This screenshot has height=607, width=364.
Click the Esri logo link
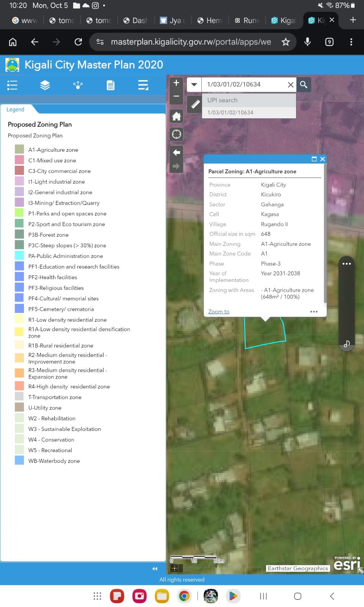[x=347, y=564]
